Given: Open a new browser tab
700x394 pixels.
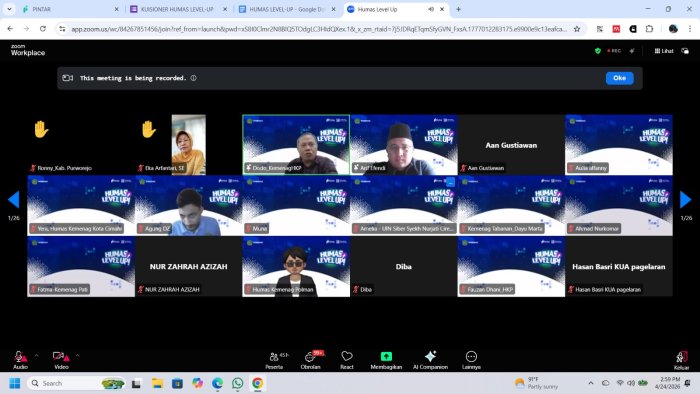Looking at the screenshot, I should coord(458,9).
